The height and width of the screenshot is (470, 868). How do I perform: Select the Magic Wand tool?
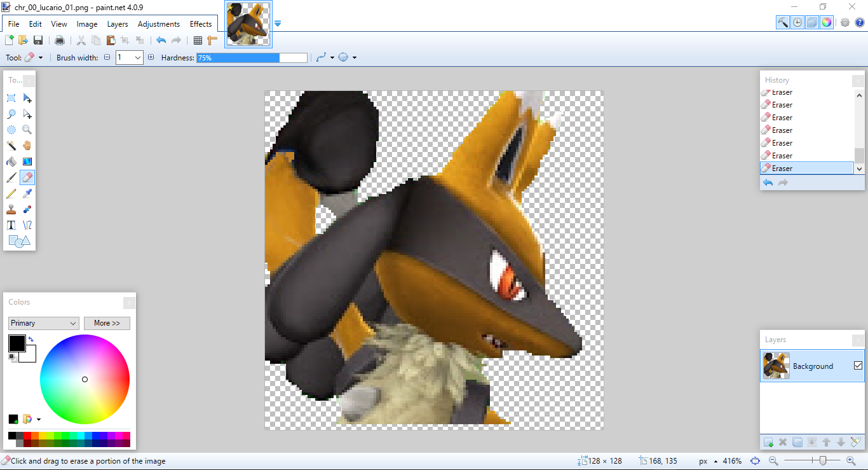[11, 145]
